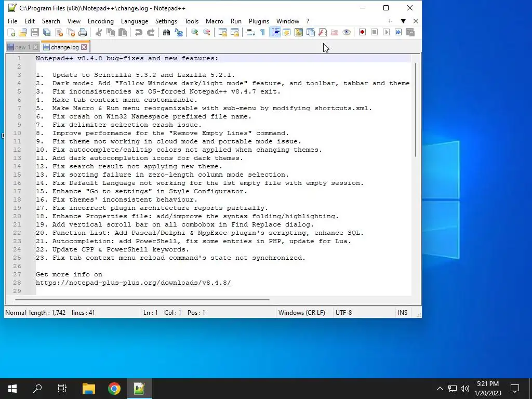
Task: Zoom out using the magnifier icon
Action: pos(206,32)
